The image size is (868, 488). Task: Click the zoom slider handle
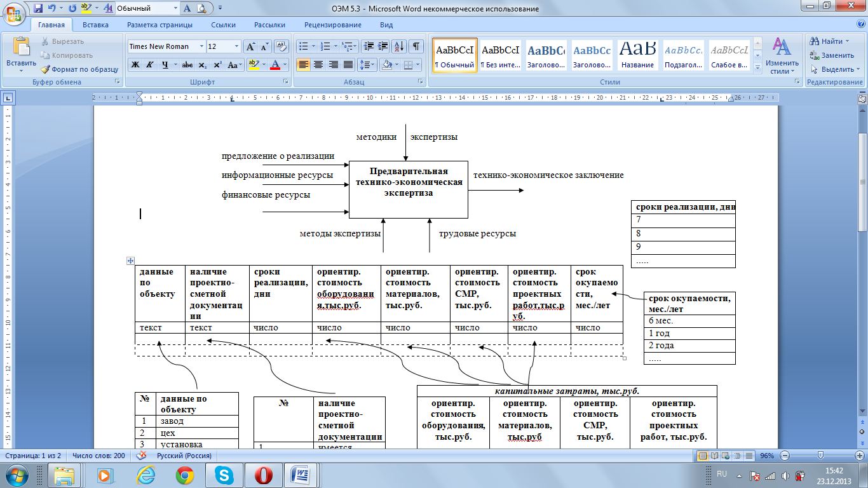point(821,456)
